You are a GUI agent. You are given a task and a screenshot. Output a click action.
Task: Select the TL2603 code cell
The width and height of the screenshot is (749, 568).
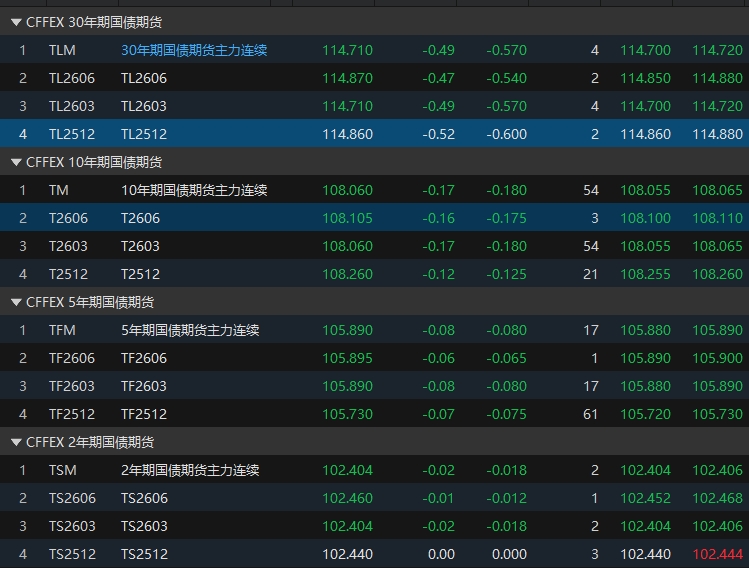(x=72, y=106)
